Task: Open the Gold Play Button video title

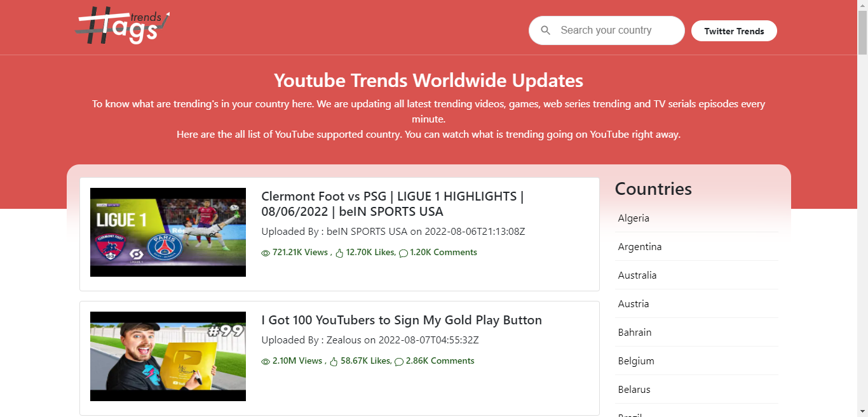Action: tap(402, 320)
